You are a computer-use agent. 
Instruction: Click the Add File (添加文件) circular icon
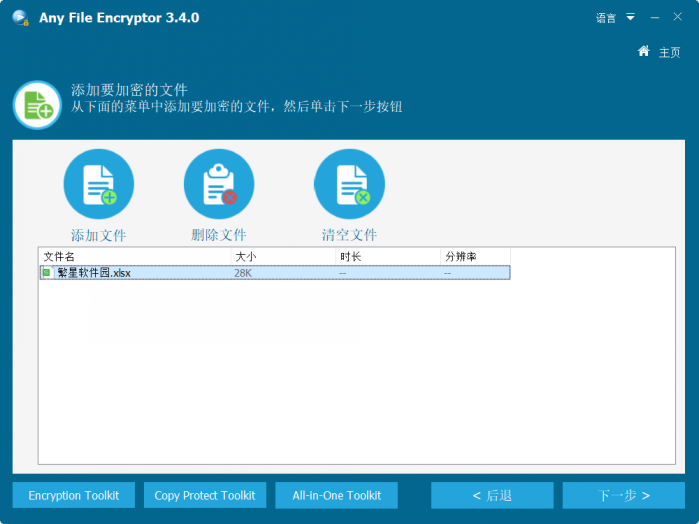(x=99, y=184)
